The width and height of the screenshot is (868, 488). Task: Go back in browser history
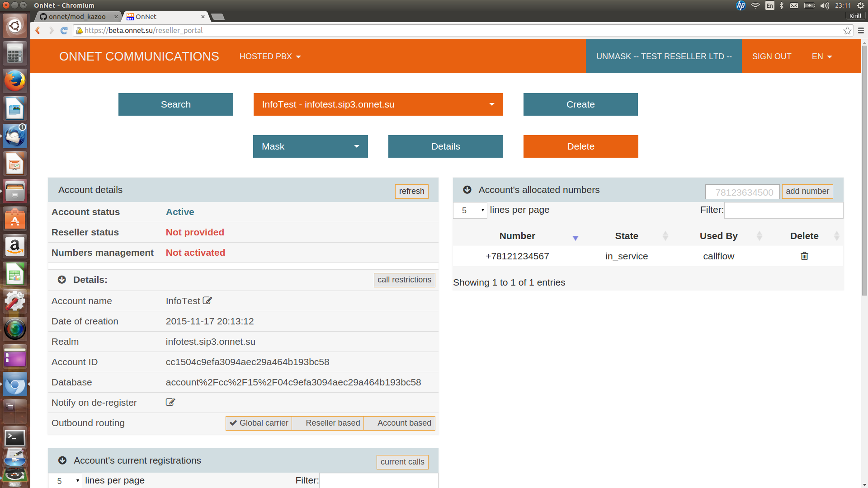click(x=38, y=30)
